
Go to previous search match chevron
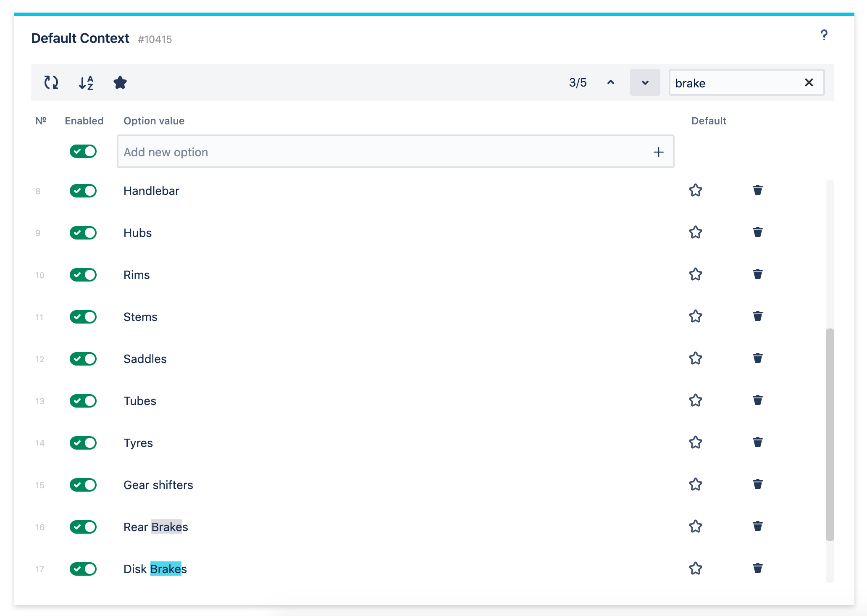pos(611,82)
